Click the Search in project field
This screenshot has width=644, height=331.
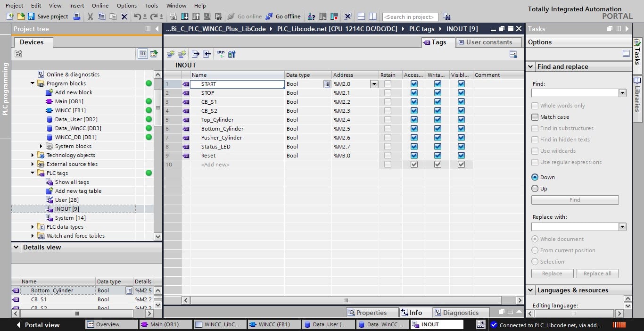click(x=410, y=17)
